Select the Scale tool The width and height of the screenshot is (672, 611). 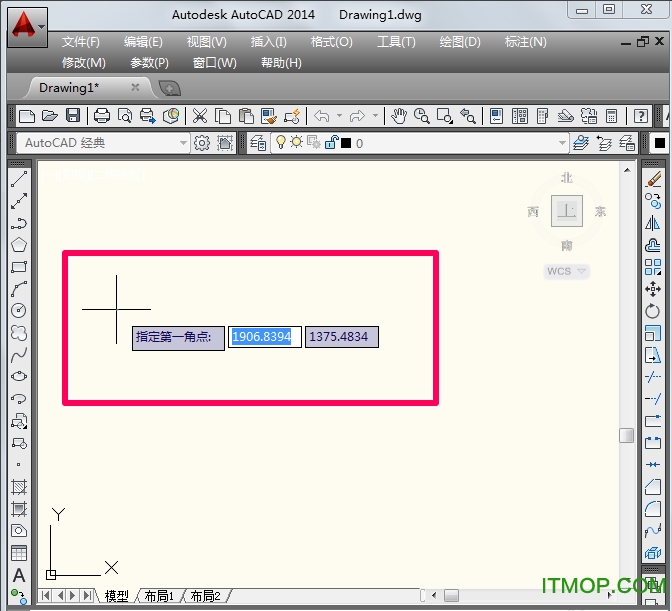[x=653, y=333]
